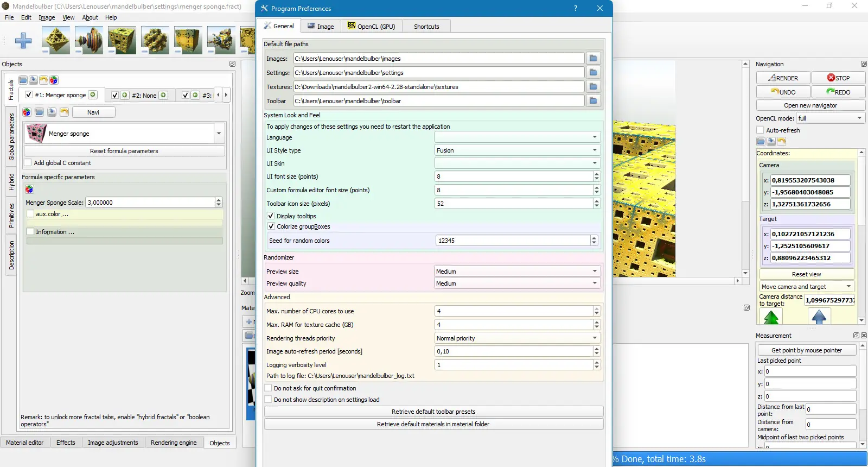Image resolution: width=868 pixels, height=467 pixels.
Task: Disable the Display tooltips checkbox
Action: pyautogui.click(x=271, y=216)
